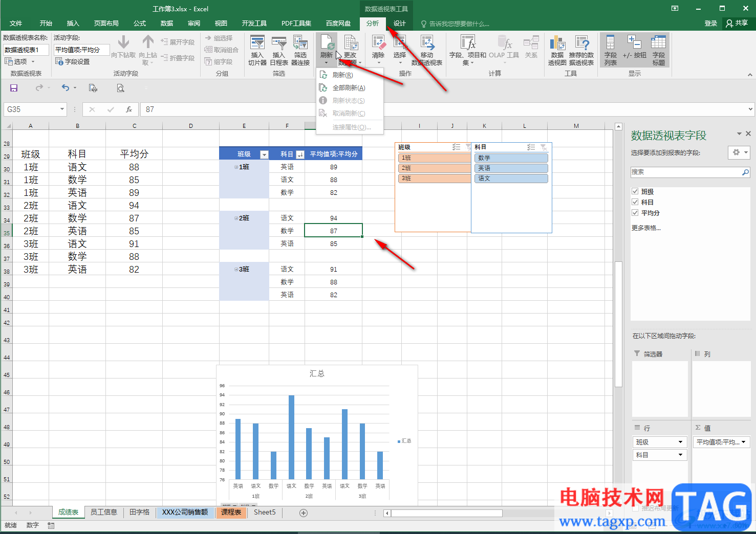Click the print preview icon in quick toolbar

(x=120, y=88)
